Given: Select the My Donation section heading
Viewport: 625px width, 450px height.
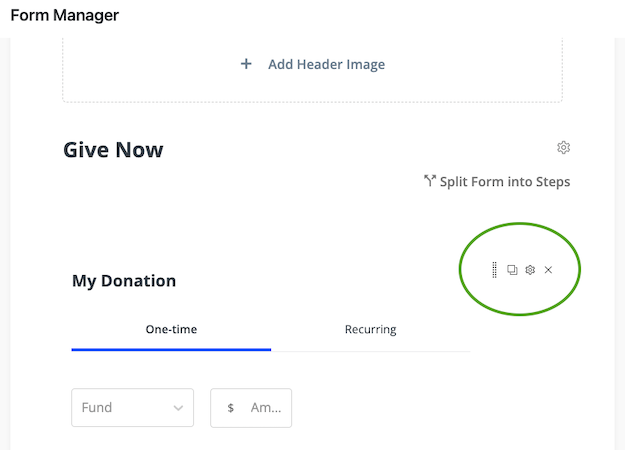Looking at the screenshot, I should [x=124, y=281].
